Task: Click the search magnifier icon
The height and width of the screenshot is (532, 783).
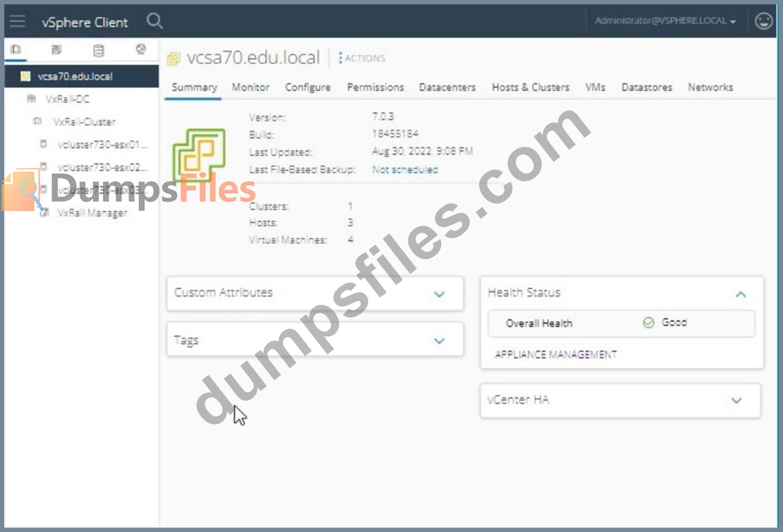Action: point(155,22)
